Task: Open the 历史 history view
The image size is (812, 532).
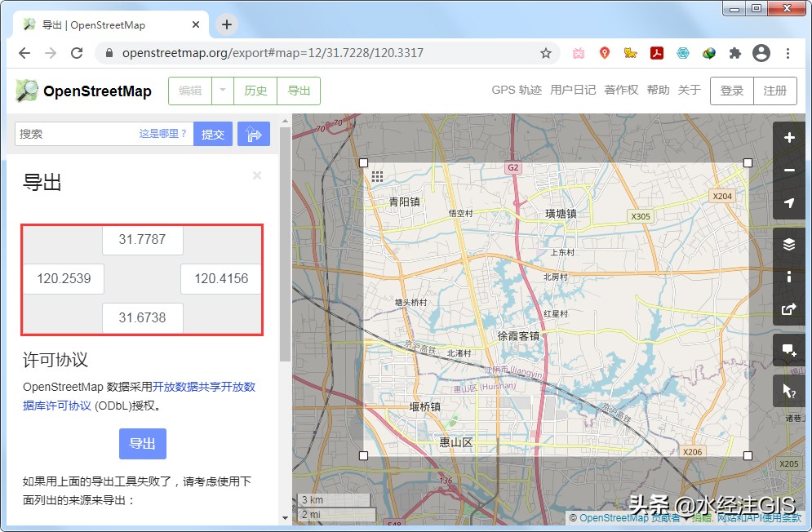Action: (x=255, y=91)
